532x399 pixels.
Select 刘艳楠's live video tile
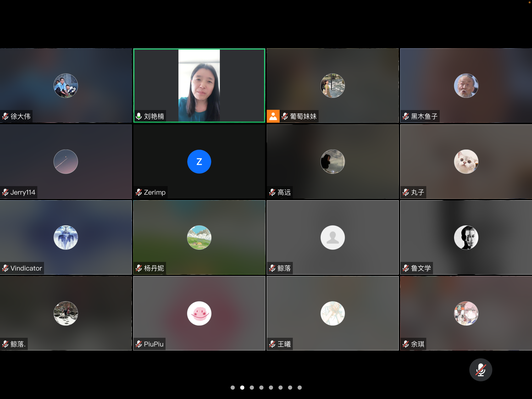199,85
